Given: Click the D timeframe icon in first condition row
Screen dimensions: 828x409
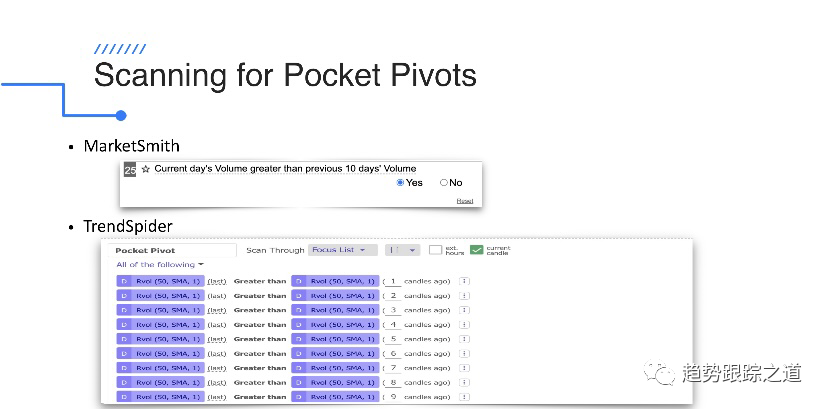Looking at the screenshot, I should click(123, 282).
